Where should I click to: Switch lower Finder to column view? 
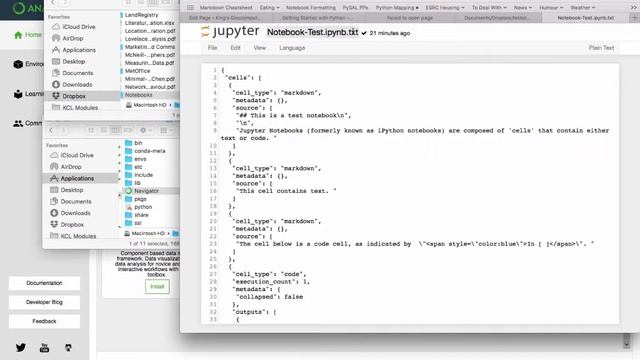coord(116,130)
